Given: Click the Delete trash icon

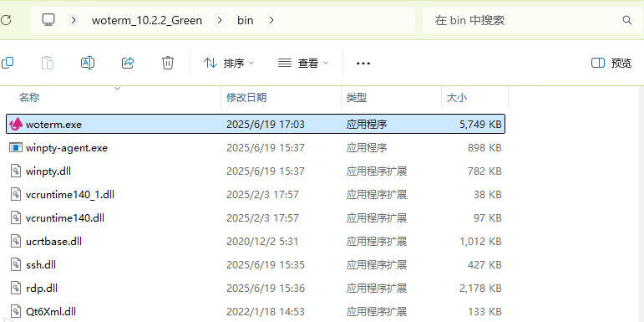Looking at the screenshot, I should [x=168, y=63].
